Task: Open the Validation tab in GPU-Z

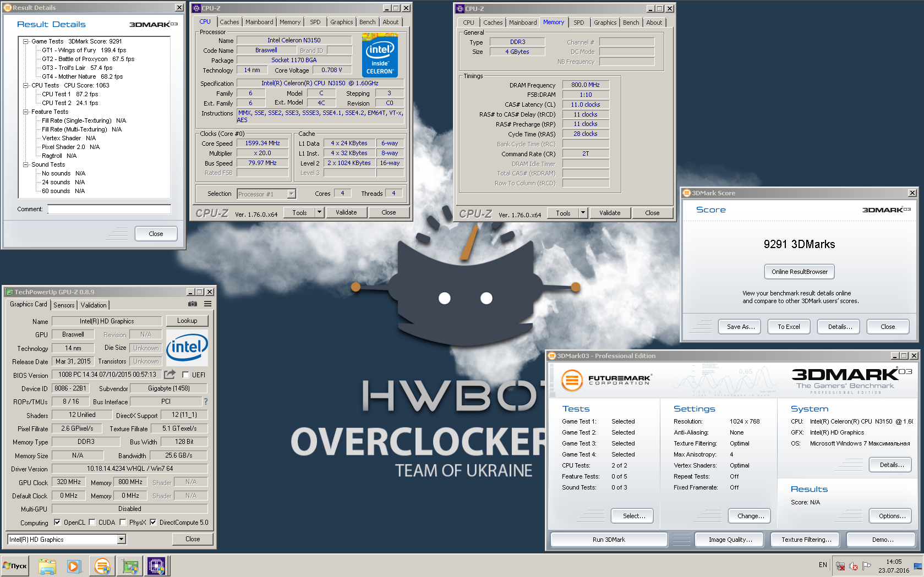Action: [x=94, y=305]
